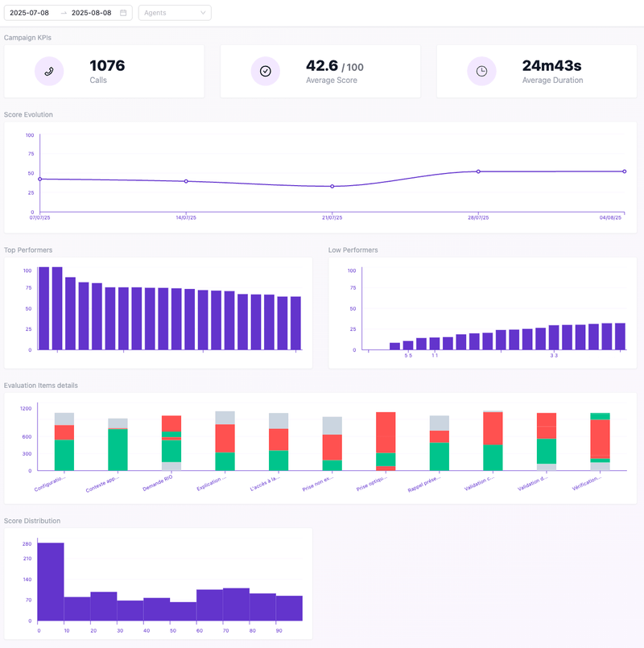Click the green segment of Contexte app bar
Screen dimensions: 644x648
[118, 450]
